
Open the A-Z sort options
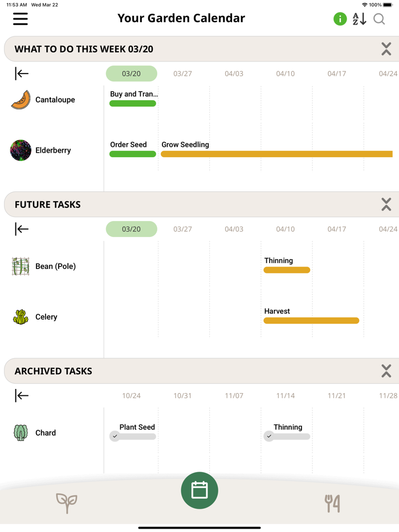point(359,19)
